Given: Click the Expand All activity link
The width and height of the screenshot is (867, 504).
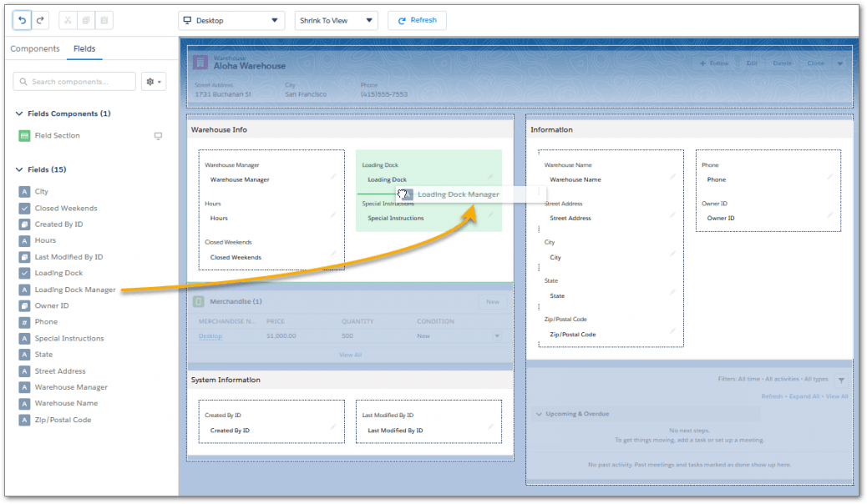Looking at the screenshot, I should 804,396.
